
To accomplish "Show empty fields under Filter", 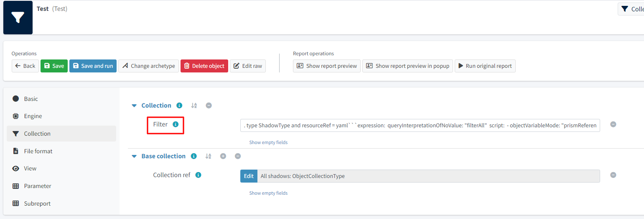I will point(268,142).
